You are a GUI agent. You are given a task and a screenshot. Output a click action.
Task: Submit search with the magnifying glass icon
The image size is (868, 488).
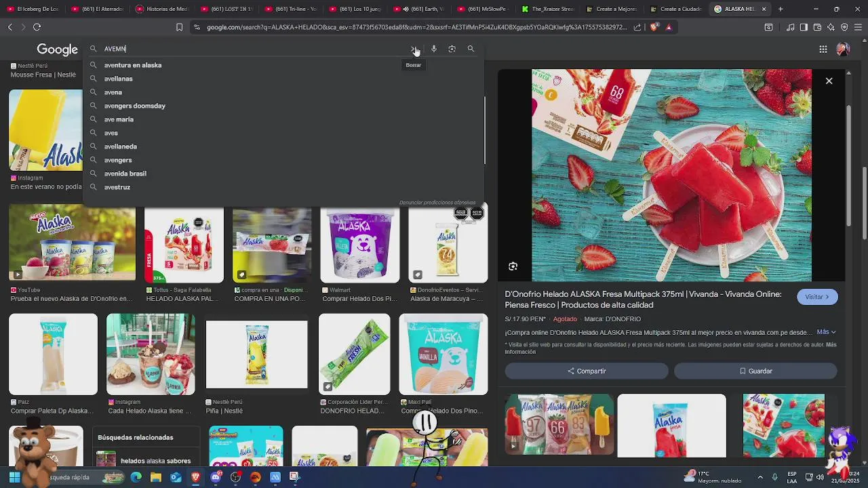471,49
